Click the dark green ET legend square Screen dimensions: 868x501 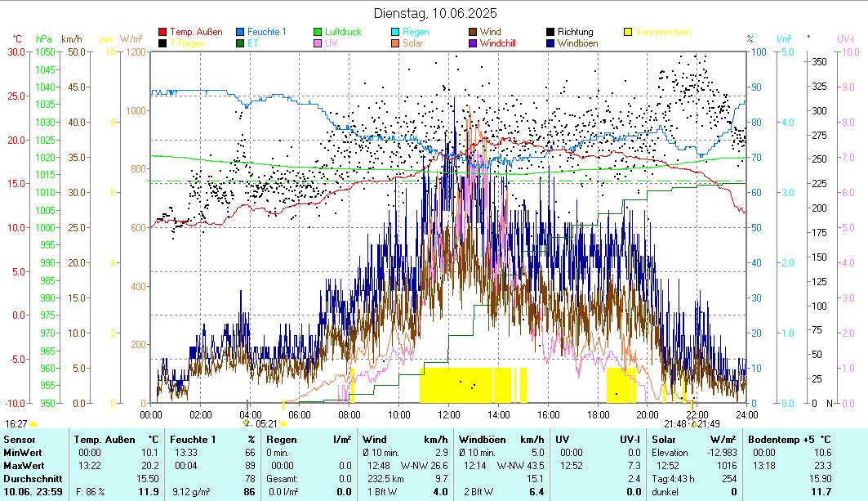pos(241,43)
